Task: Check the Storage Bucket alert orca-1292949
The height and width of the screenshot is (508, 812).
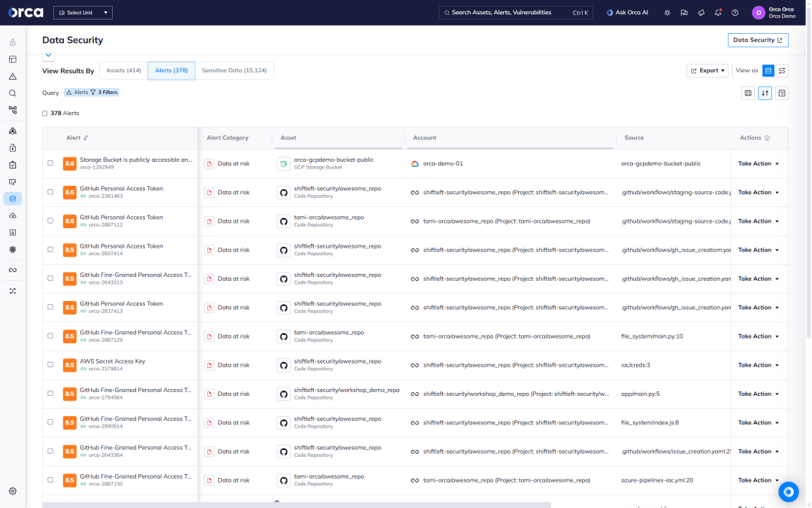Action: (x=50, y=163)
